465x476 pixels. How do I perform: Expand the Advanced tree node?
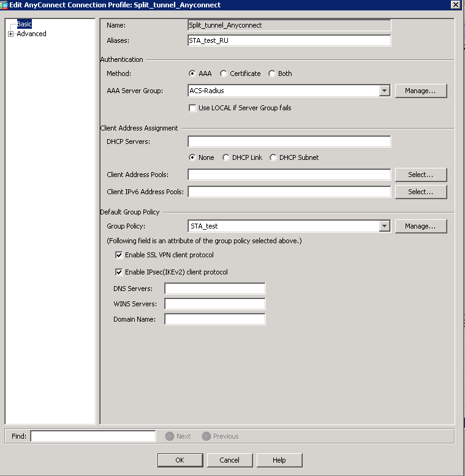pyautogui.click(x=10, y=34)
